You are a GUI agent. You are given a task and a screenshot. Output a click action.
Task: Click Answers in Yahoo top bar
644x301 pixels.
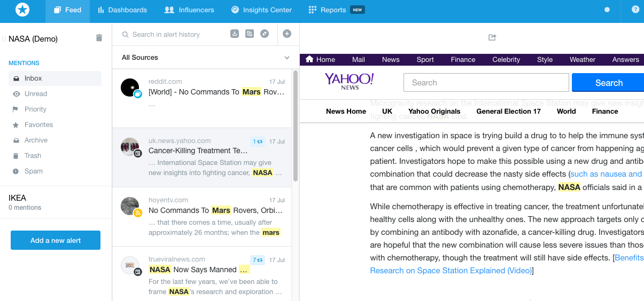coord(626,60)
